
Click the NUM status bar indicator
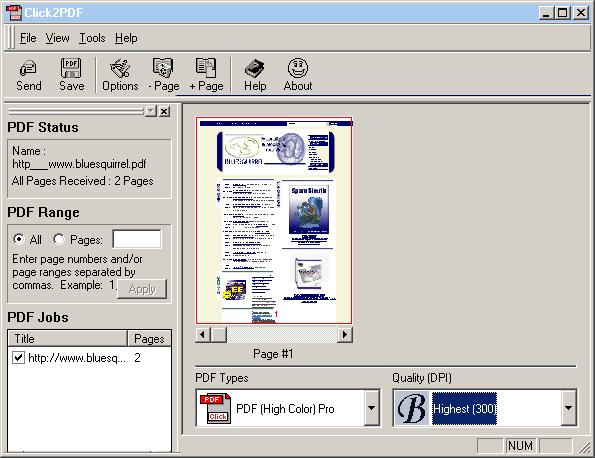520,445
